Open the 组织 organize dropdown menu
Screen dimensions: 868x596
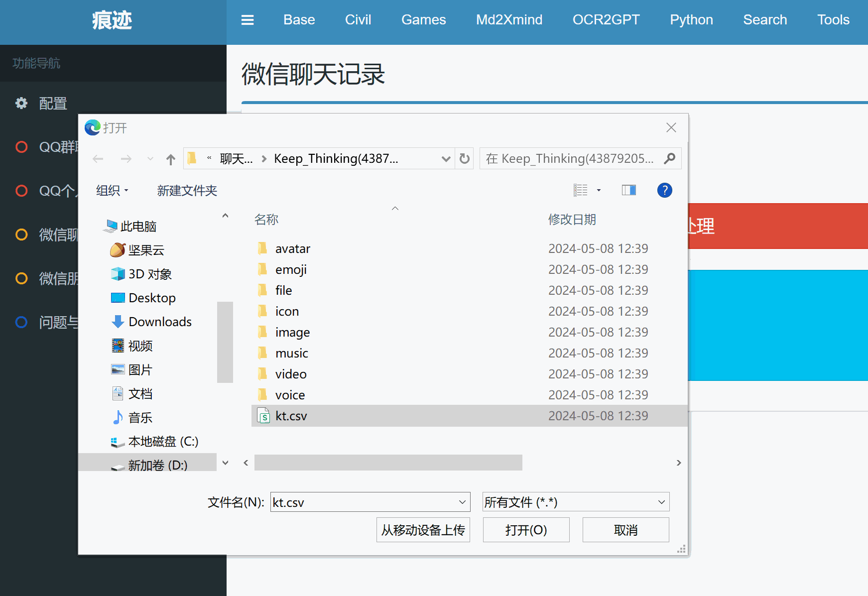coord(112,191)
